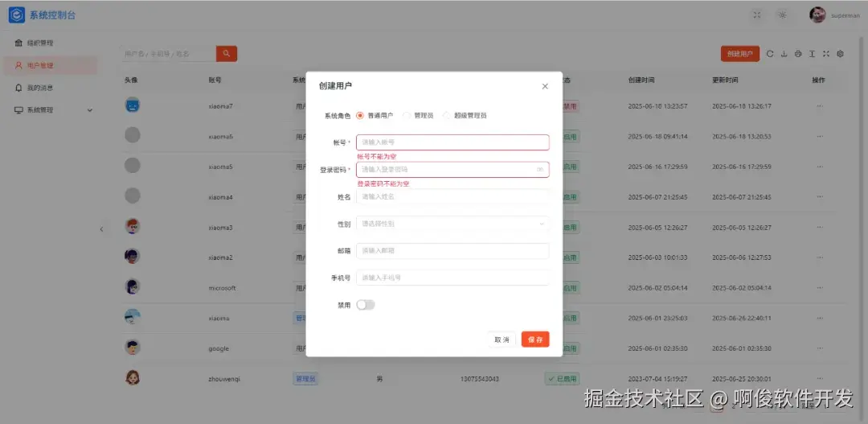The height and width of the screenshot is (424, 868).
Task: Open row actions for xiaoma6
Action: point(820,136)
